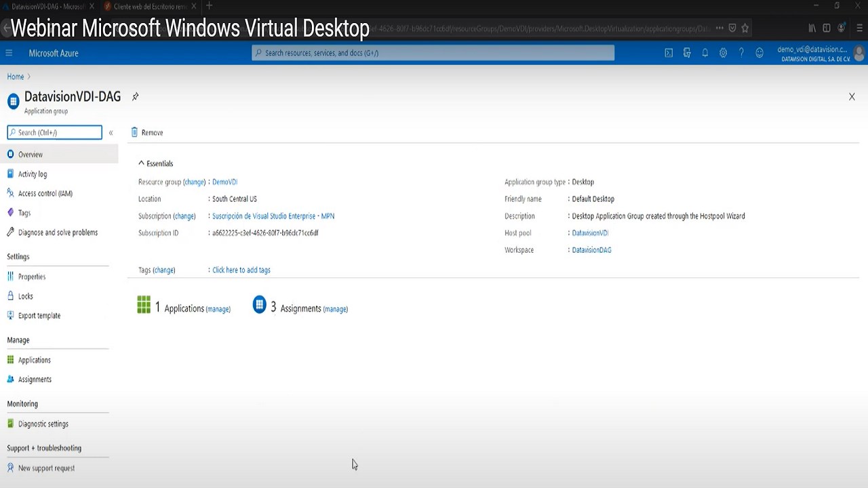Click the 'Default Desktop' friendly name value

tap(593, 199)
